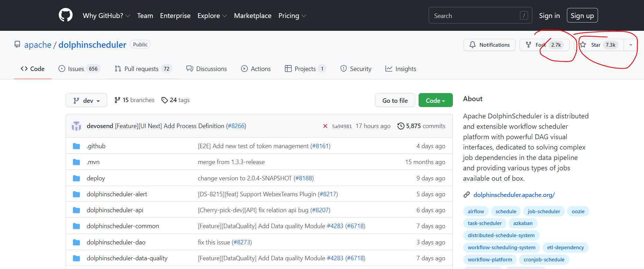The width and height of the screenshot is (644, 269).
Task: Expand the Pricing navigation menu
Action: pos(292,16)
